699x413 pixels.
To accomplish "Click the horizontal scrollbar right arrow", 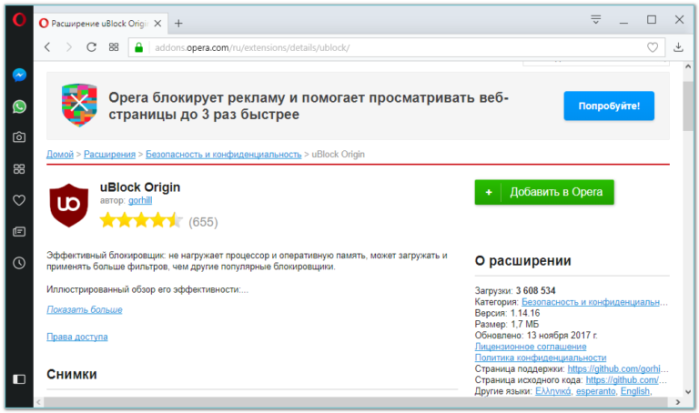I will click(678, 402).
